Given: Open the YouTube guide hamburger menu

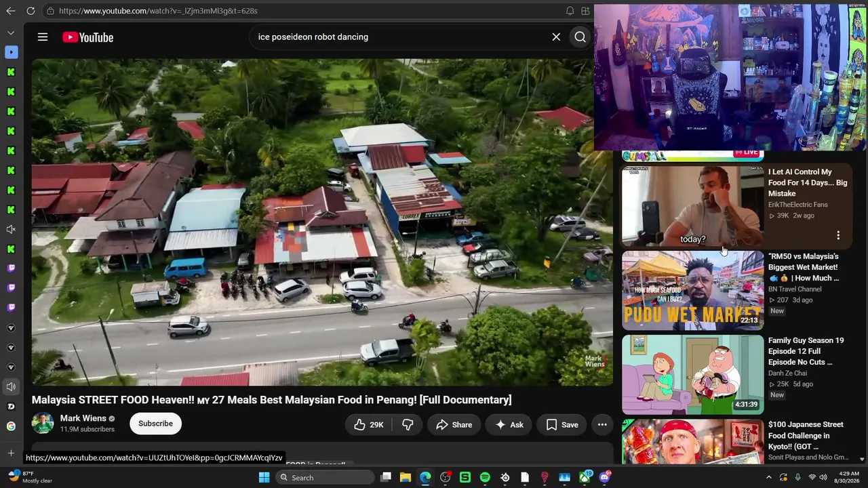Looking at the screenshot, I should [43, 37].
